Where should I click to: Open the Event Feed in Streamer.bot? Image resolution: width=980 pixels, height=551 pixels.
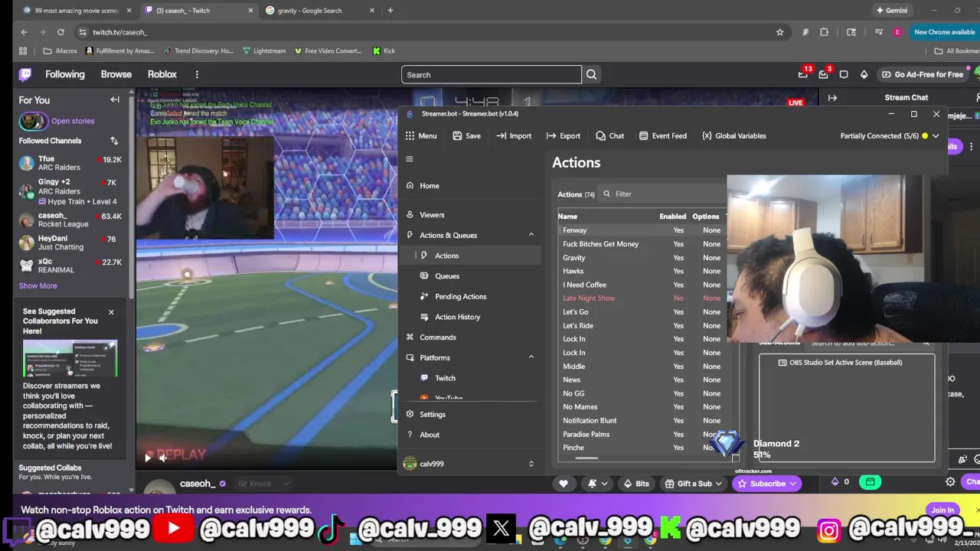(x=662, y=135)
